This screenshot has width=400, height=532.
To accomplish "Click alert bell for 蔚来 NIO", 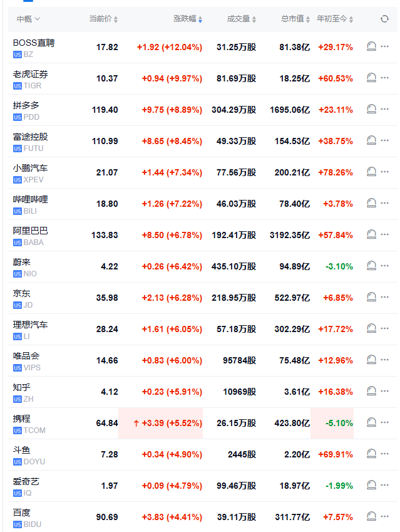I will click(x=371, y=266).
